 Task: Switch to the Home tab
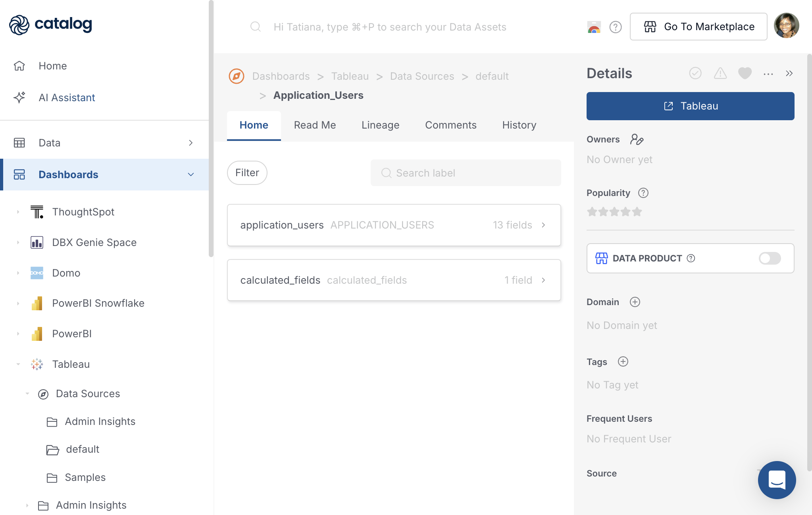254,125
